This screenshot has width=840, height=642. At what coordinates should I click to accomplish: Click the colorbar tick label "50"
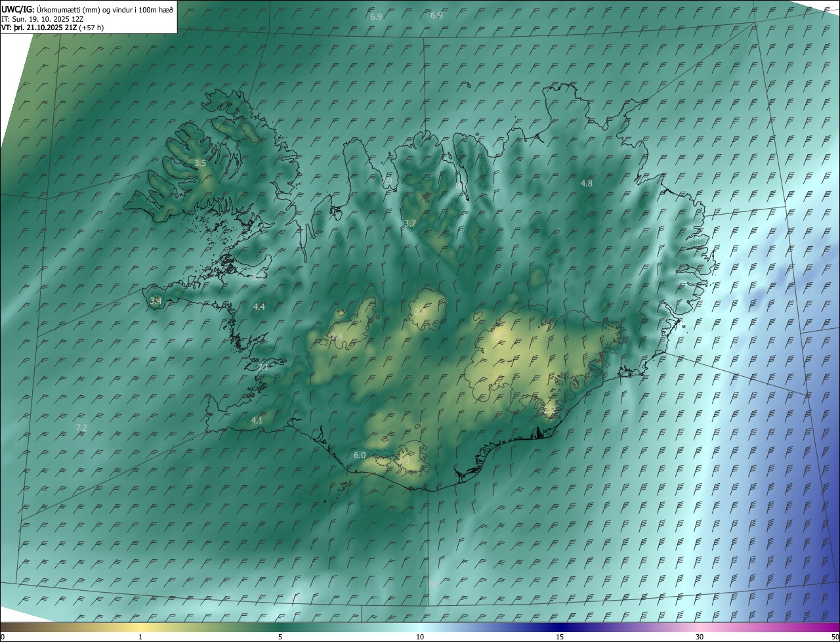pos(835,637)
